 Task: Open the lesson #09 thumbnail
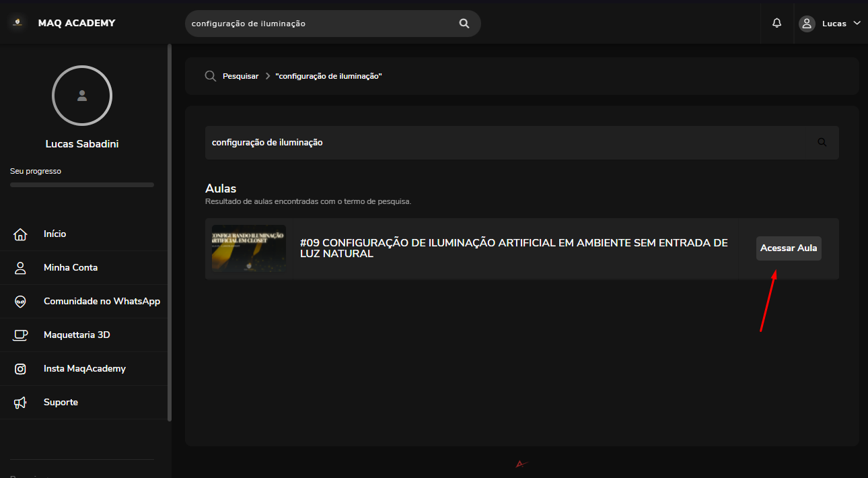tap(249, 248)
